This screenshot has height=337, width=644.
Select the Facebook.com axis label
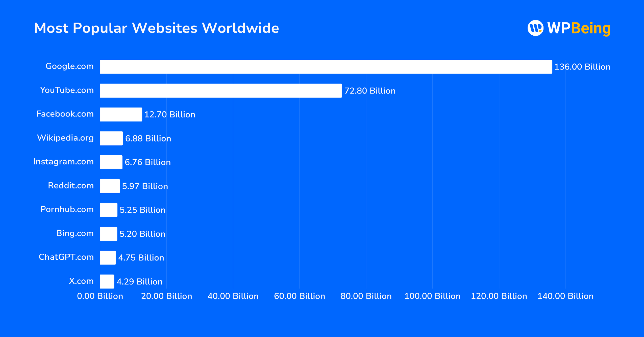click(65, 114)
